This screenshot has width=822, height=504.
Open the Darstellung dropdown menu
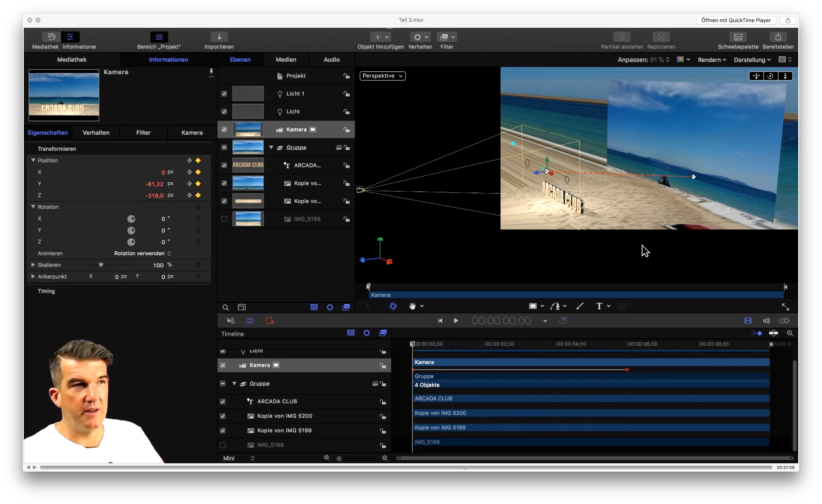(752, 60)
